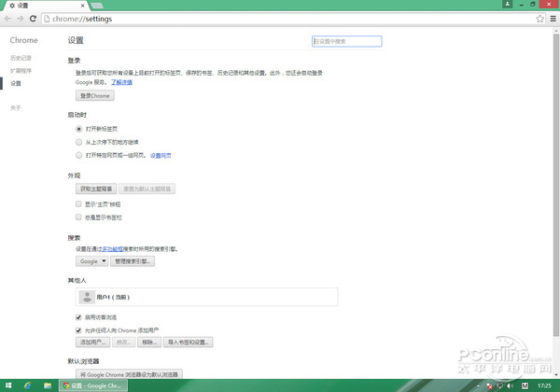Viewport: 560px width, 392px height.
Task: Go back using the browser back arrow
Action: click(7, 19)
